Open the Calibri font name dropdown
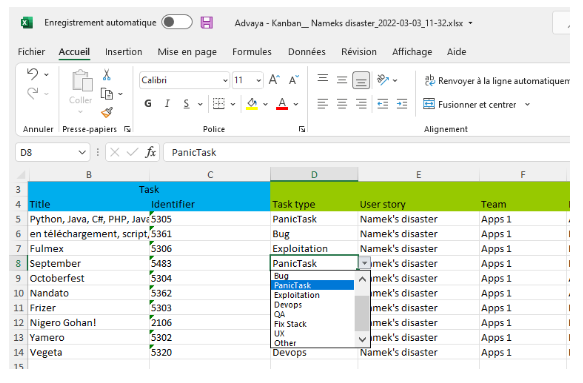Screen dimensions: 583x383 click(225, 80)
